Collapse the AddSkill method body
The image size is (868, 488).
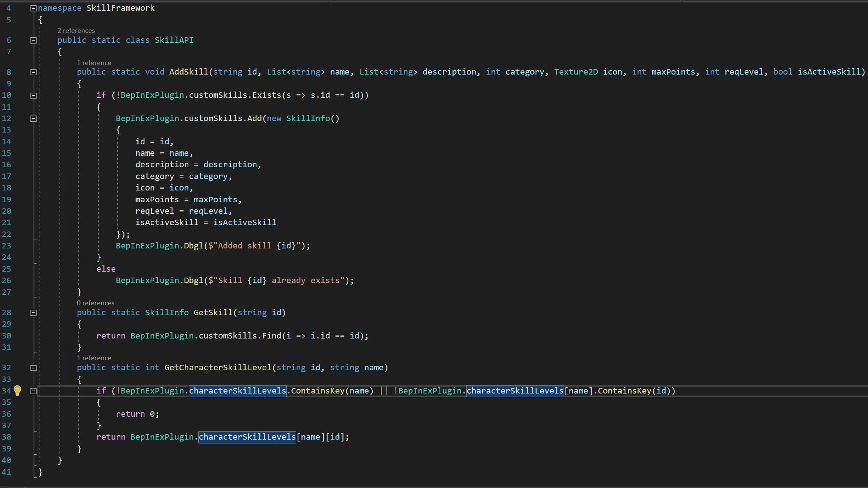click(33, 72)
